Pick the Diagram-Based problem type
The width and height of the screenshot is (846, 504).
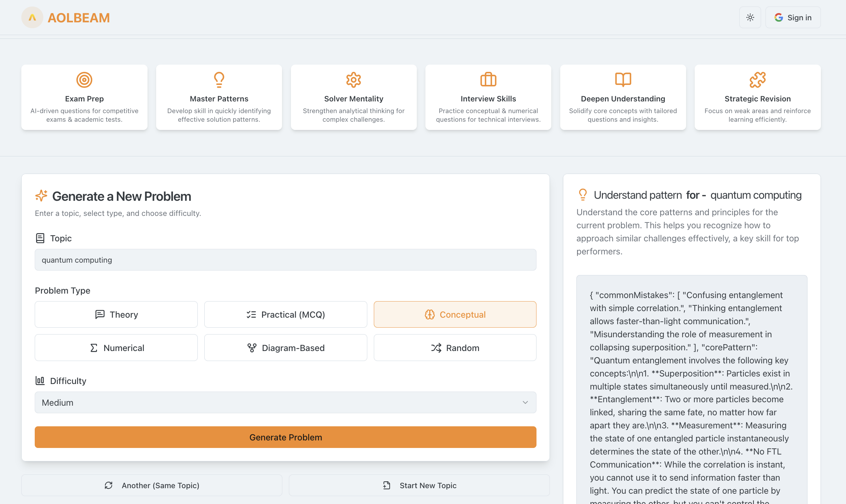pos(285,348)
